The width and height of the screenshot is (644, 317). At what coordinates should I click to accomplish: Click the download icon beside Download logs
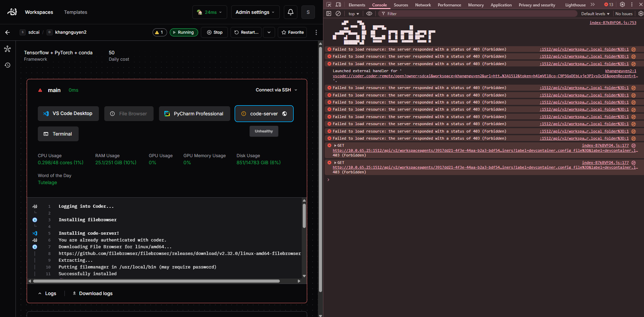(74, 293)
